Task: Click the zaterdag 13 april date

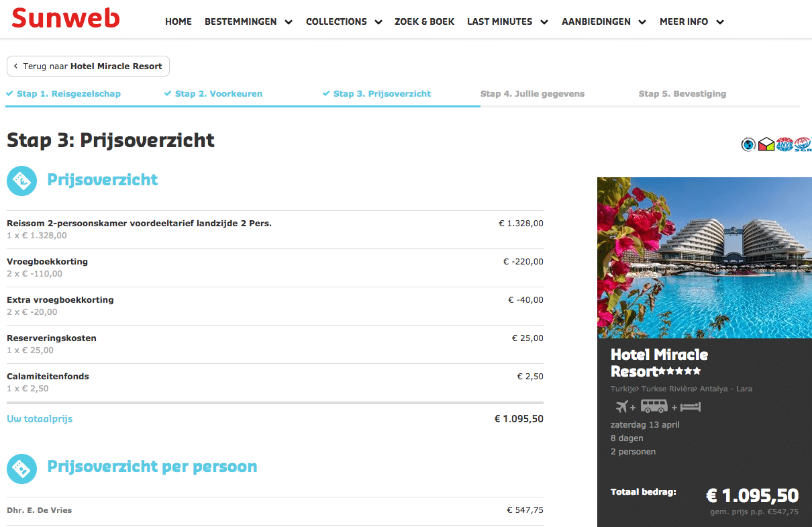Action: click(x=645, y=425)
